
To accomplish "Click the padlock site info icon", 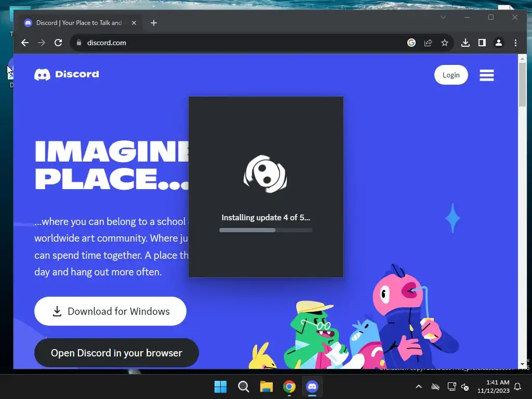I will (x=79, y=43).
